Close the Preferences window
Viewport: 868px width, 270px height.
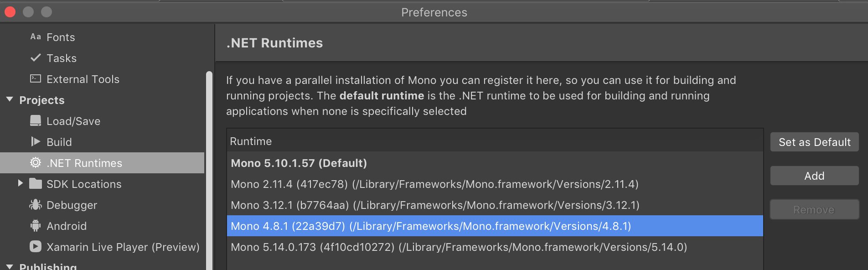10,12
